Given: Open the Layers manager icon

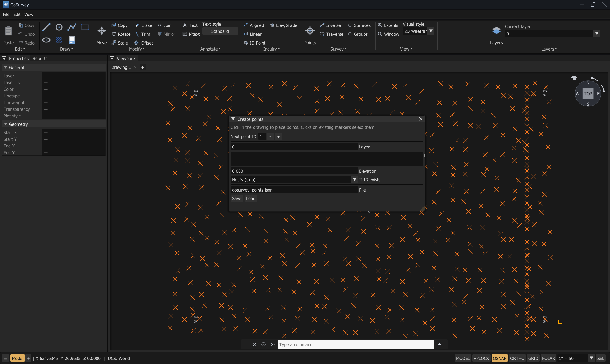Looking at the screenshot, I should point(496,30).
